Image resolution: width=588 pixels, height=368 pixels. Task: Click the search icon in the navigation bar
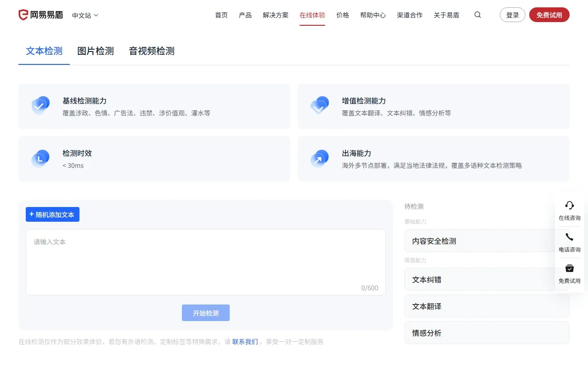(478, 15)
